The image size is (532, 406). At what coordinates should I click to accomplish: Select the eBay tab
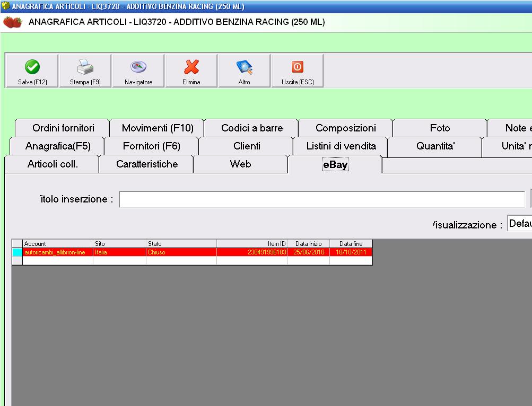[335, 164]
